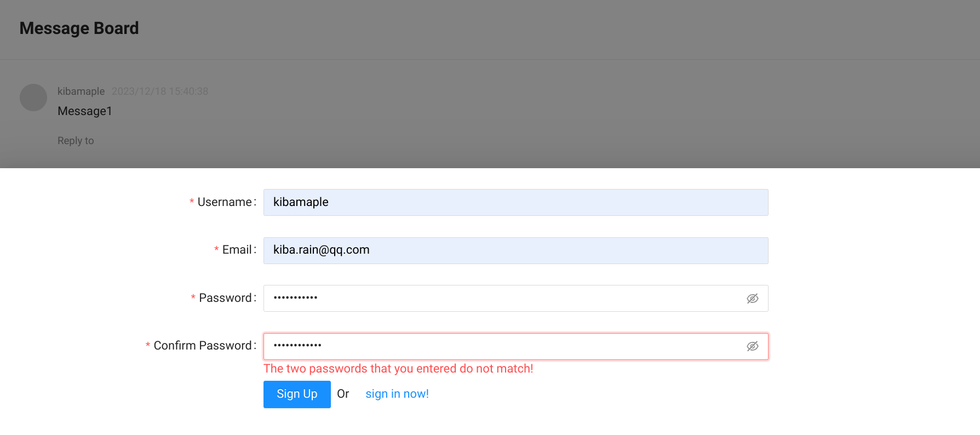This screenshot has height=435, width=980.
Task: Click kibamaple's avatar on the message
Action: [33, 98]
